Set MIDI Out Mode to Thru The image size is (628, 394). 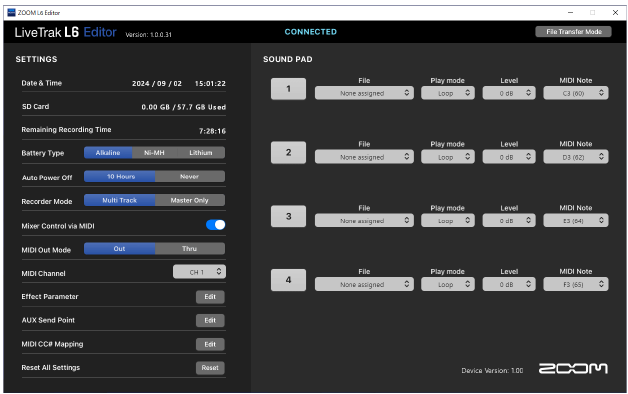[x=190, y=249]
